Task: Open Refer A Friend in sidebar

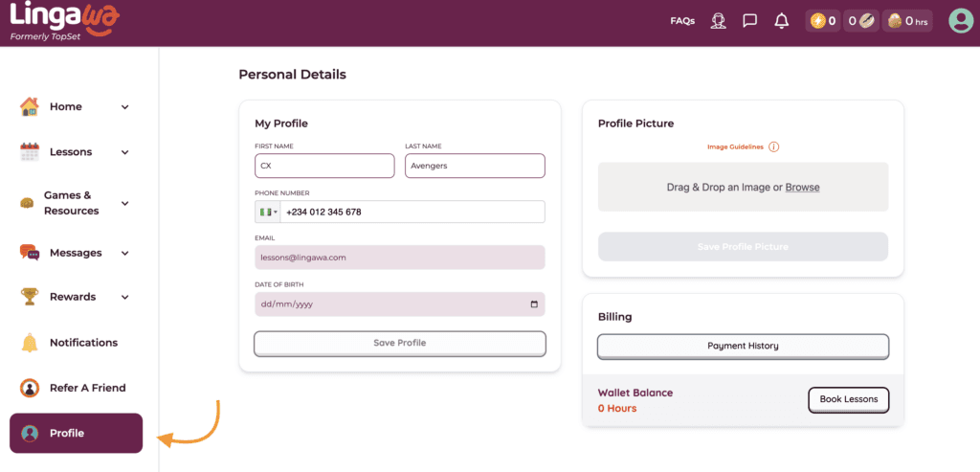Action: [87, 388]
